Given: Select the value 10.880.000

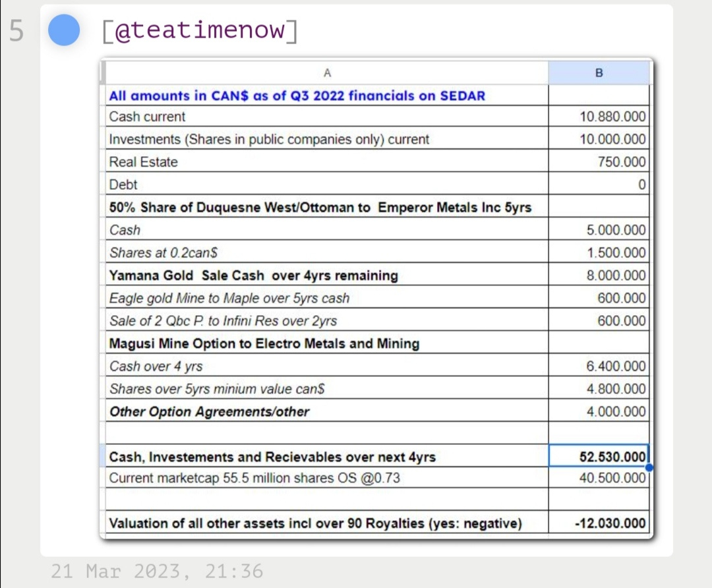Looking at the screenshot, I should (612, 117).
